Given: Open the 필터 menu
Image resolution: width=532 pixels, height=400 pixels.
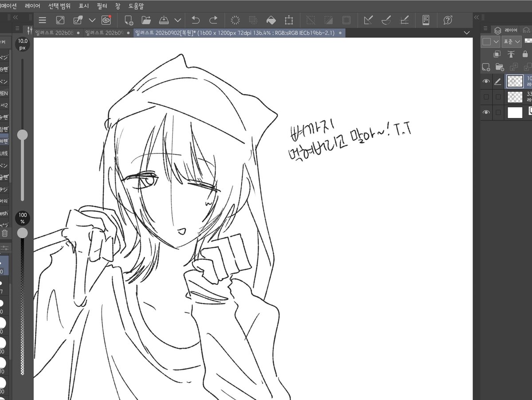Looking at the screenshot, I should point(102,6).
